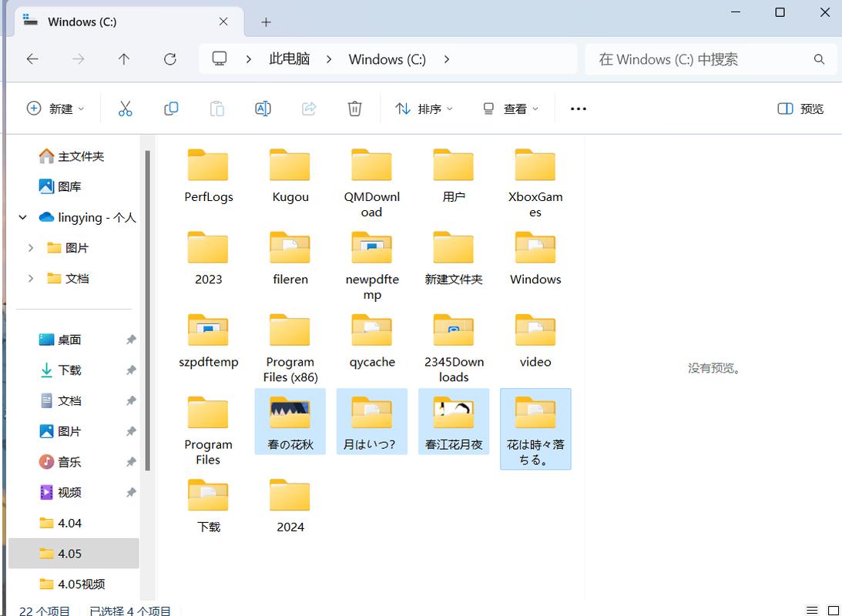This screenshot has width=842, height=616.
Task: Click the Share icon in toolbar
Action: pos(309,109)
